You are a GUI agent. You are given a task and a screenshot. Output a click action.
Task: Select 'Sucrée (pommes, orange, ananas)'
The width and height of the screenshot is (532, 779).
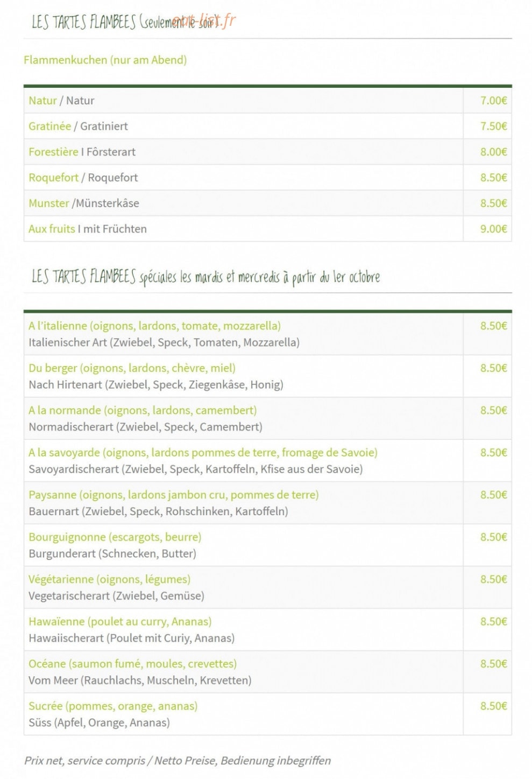(113, 706)
